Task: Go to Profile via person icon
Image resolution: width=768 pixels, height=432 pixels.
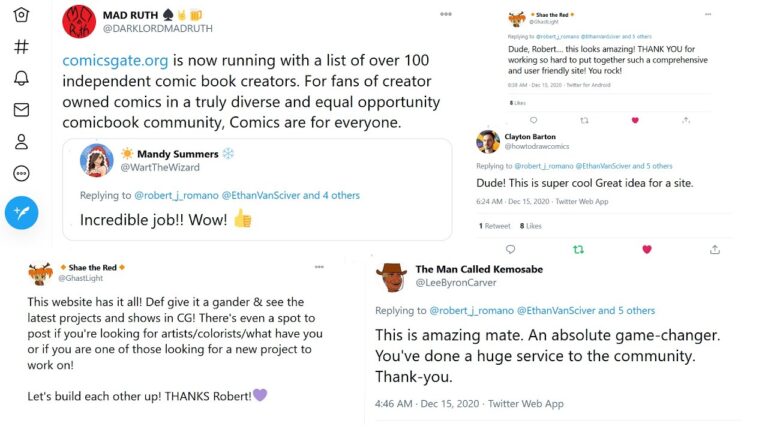Action: [x=21, y=141]
